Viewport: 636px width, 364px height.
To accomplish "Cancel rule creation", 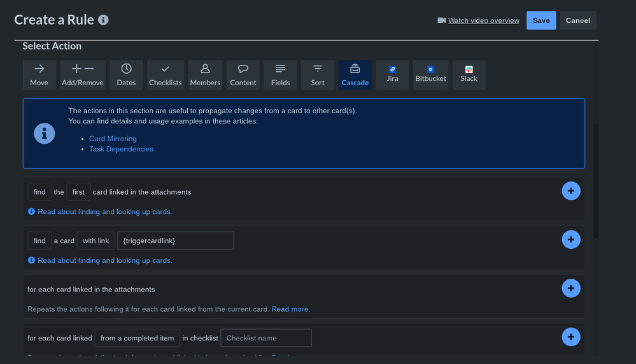I will 578,20.
